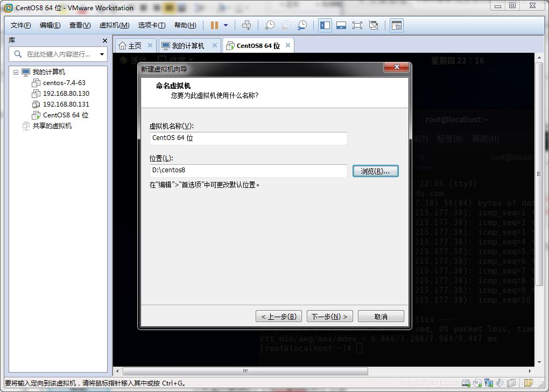Click the 下一步(N) button in the wizard
Screen dimensions: 549x392
pos(329,316)
